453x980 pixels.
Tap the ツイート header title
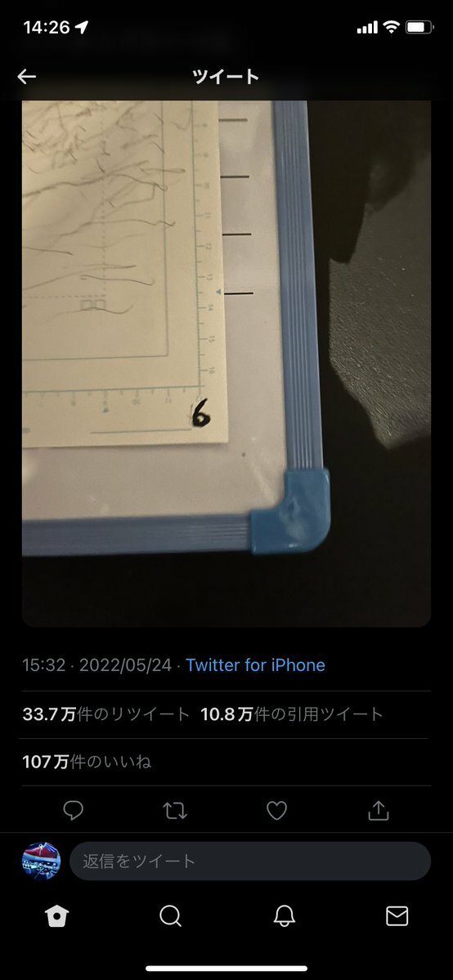226,77
